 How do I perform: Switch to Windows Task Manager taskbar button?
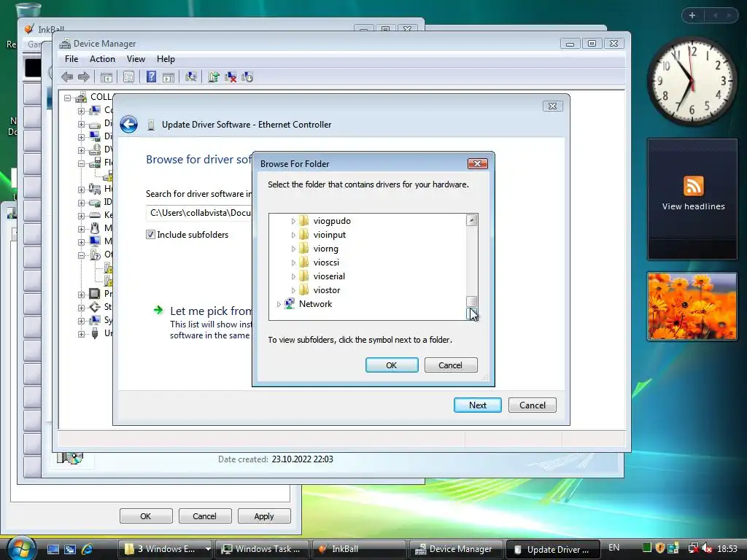pyautogui.click(x=262, y=549)
